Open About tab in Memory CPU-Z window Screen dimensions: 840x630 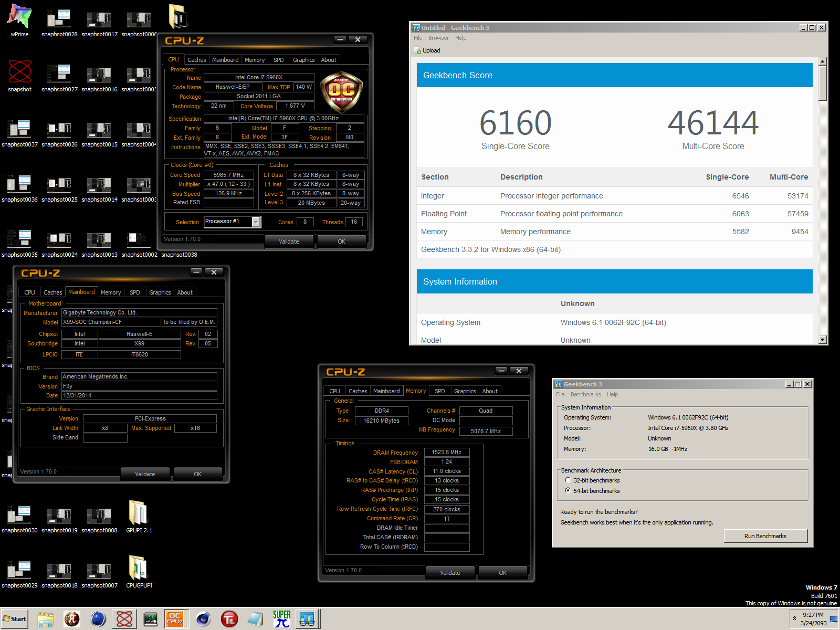click(x=490, y=391)
